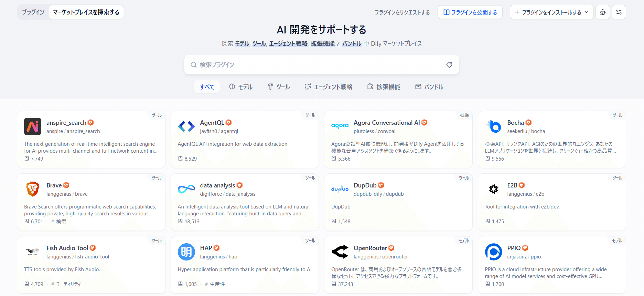Click langgenius / e2b author text

526,194
